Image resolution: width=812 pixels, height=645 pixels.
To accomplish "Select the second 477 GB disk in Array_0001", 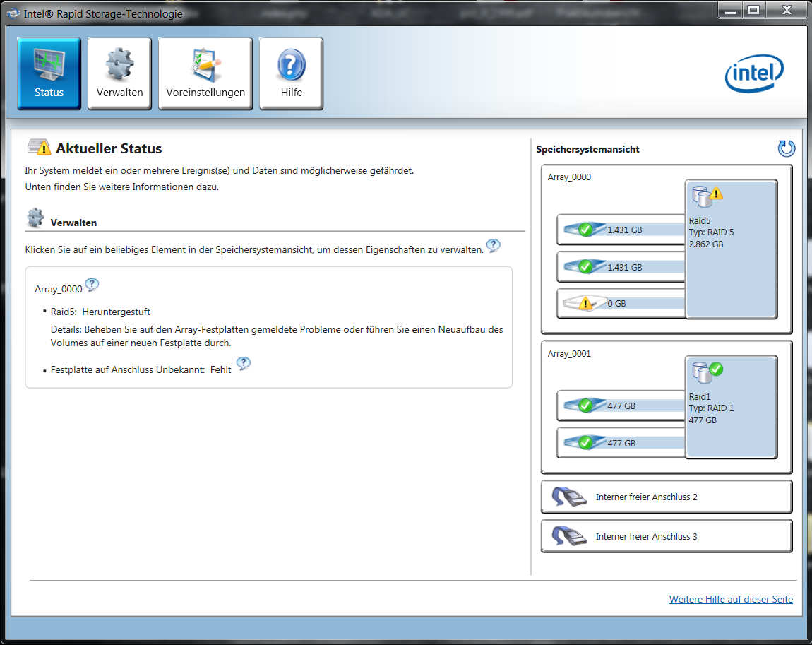I will 621,443.
